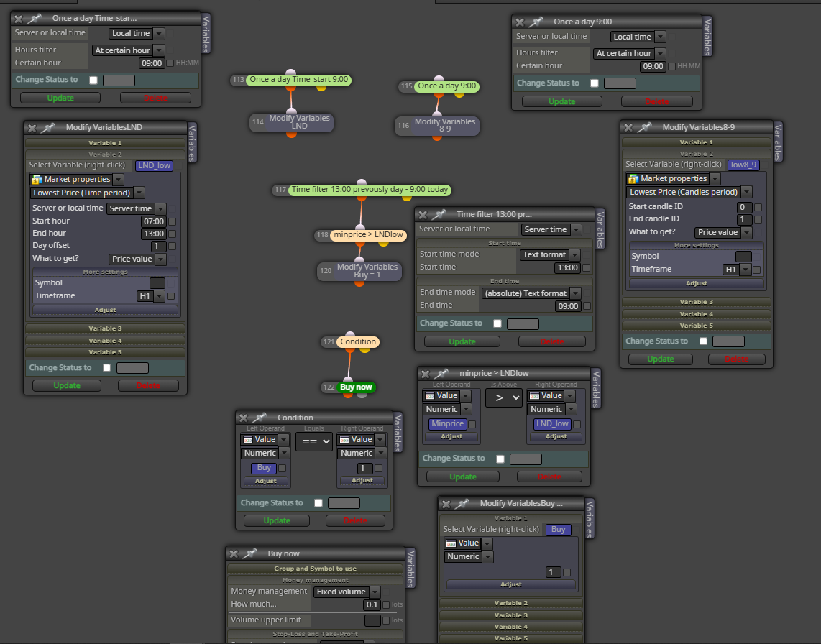
Task: Click Adjust under the Buy operand in Condition
Action: click(265, 481)
